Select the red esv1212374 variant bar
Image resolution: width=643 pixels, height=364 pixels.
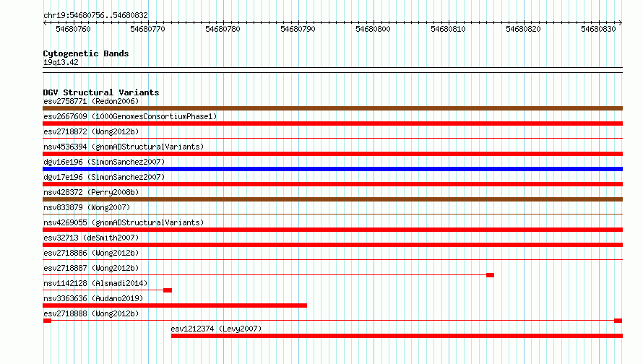tap(397, 336)
